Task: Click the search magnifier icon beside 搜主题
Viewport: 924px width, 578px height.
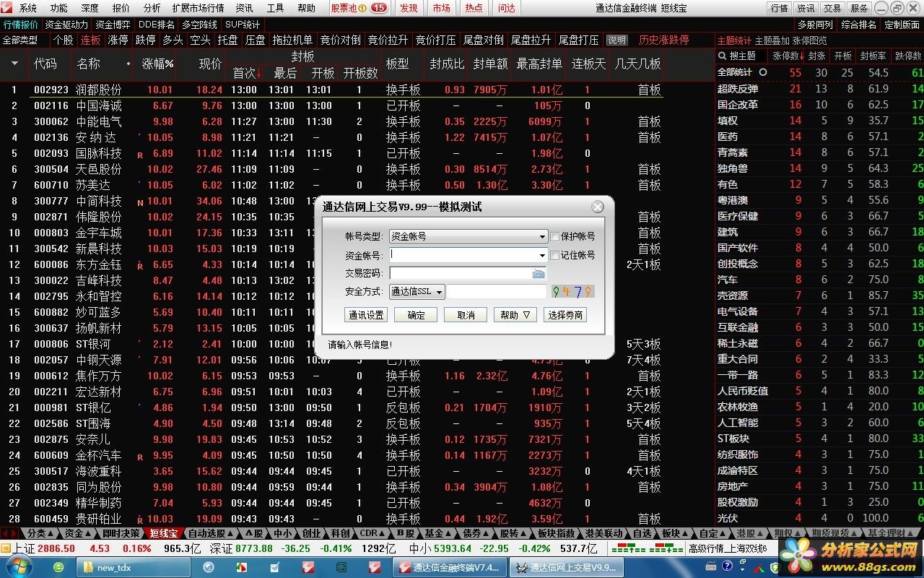Action: pyautogui.click(x=722, y=56)
